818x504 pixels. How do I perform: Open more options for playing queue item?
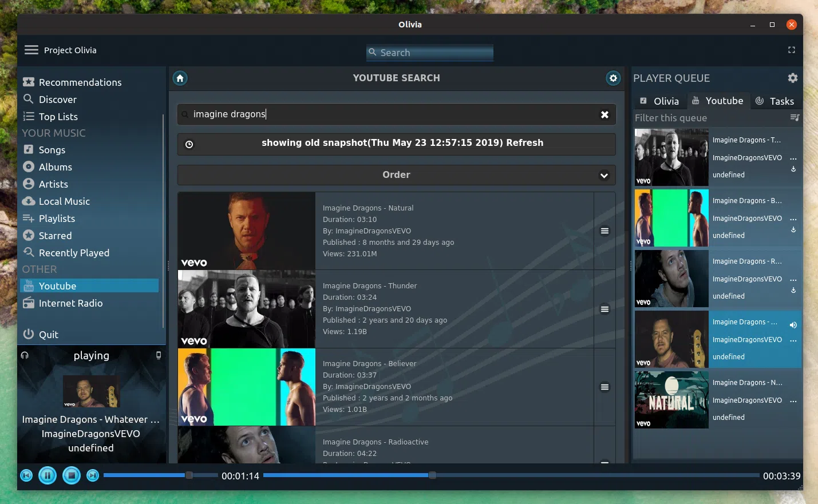point(793,340)
